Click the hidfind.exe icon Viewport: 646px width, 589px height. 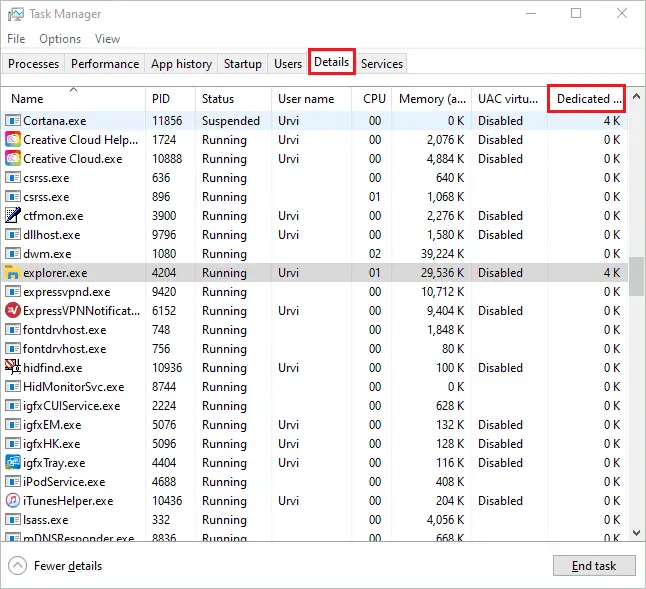[x=12, y=367]
